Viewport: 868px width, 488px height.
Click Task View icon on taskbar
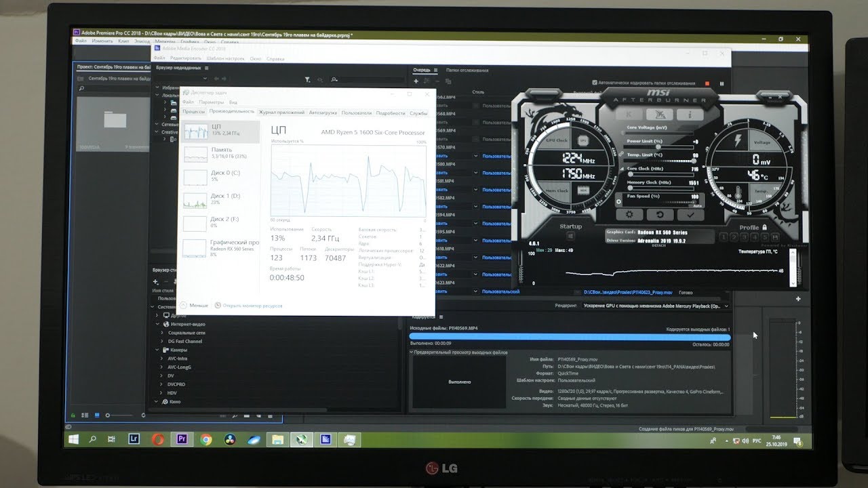coord(112,439)
